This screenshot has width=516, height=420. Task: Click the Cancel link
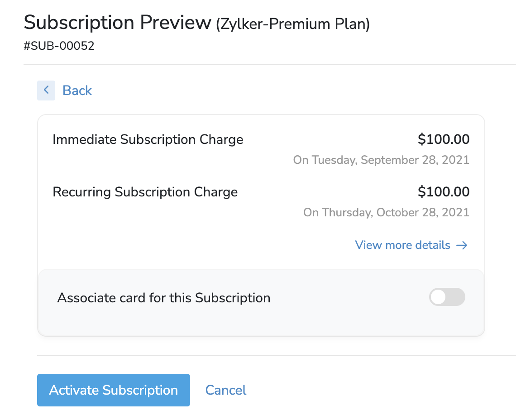(225, 390)
